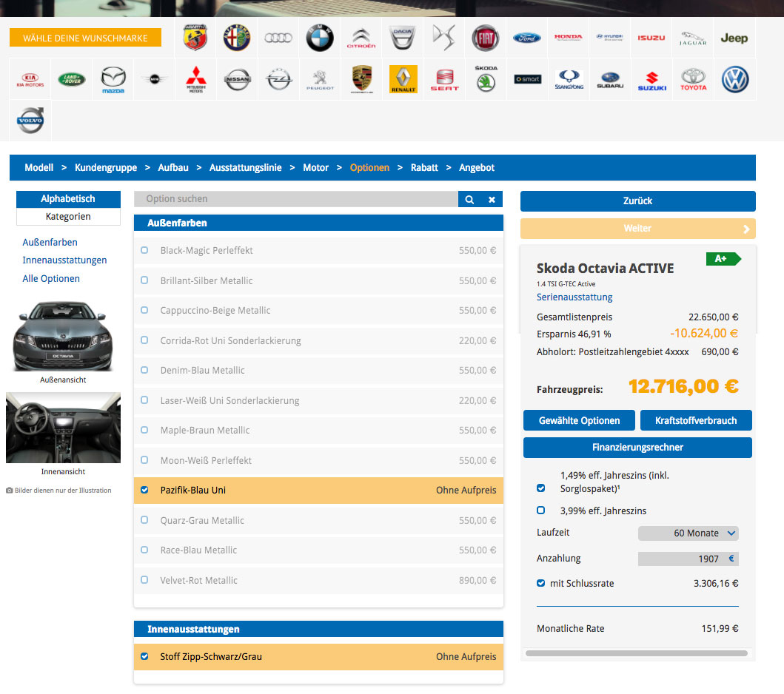Go to the Modell step
Screen dimensions: 784x694
(39, 168)
